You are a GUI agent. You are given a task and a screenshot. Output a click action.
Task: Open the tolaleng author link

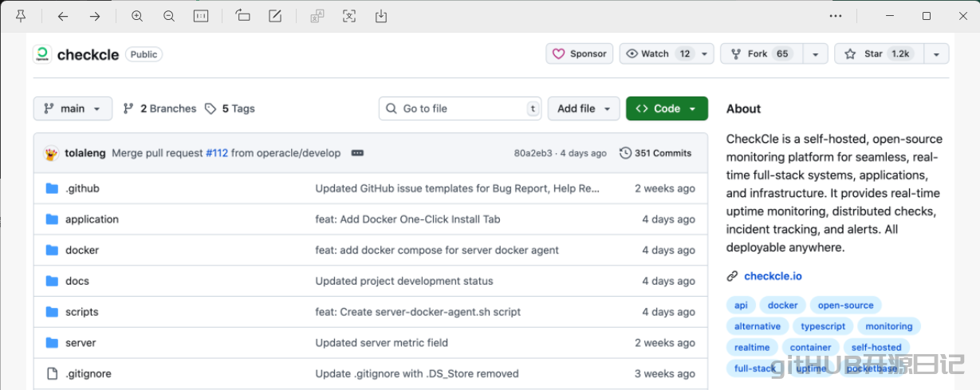click(x=85, y=153)
